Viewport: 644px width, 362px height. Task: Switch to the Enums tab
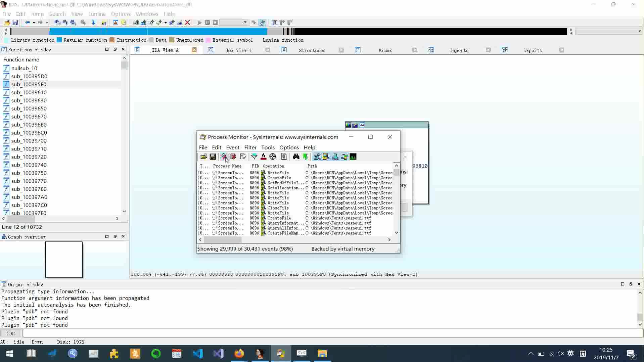(x=385, y=50)
